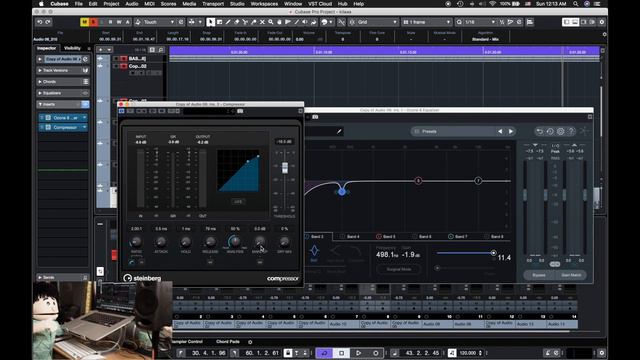This screenshot has width=640, height=360.
Task: Click the Surgical Mode button
Action: 399,269
